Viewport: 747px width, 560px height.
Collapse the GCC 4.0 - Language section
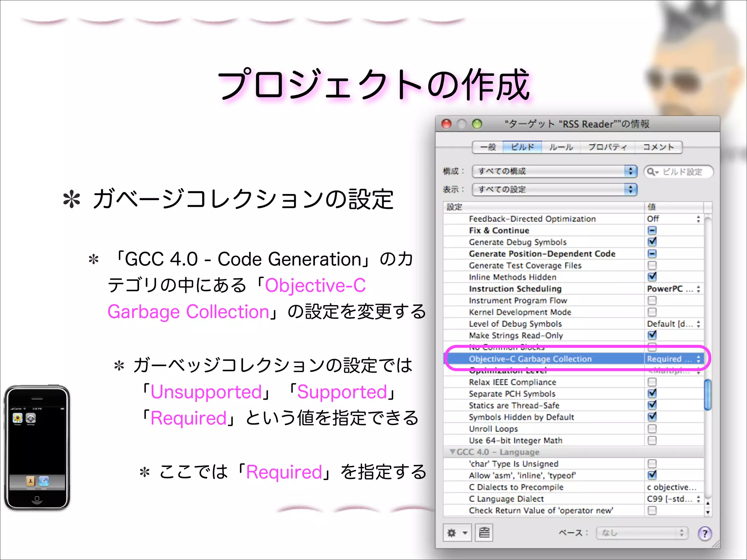pyautogui.click(x=453, y=452)
